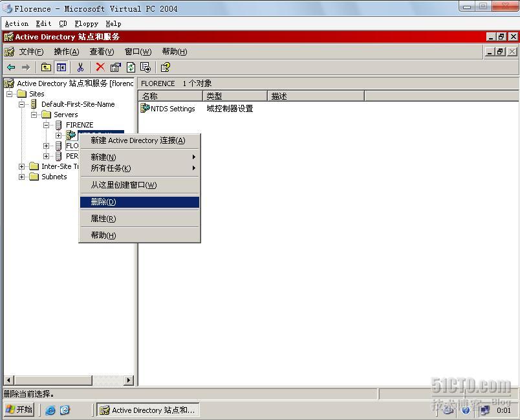Open the Virtual PC Floppy menu
The width and height of the screenshot is (520, 420).
86,23
